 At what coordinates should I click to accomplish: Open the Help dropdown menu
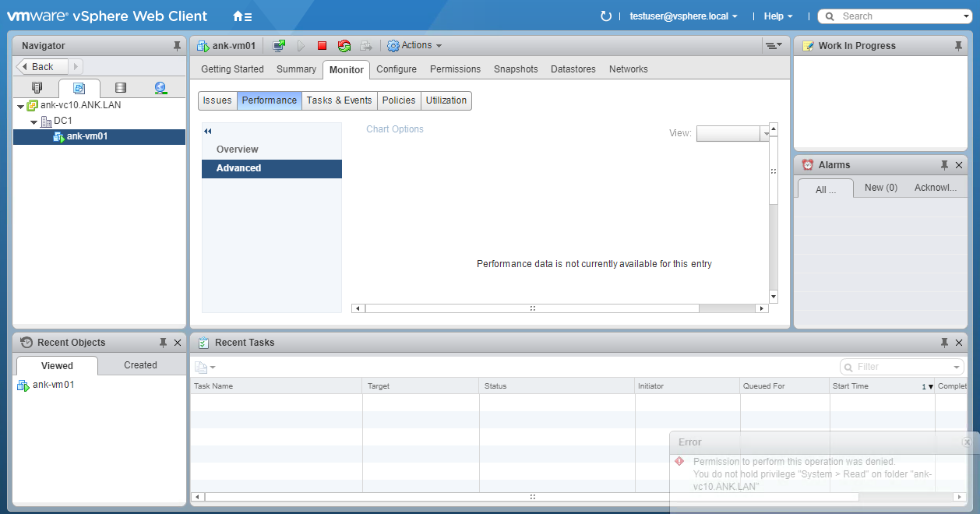(x=778, y=16)
